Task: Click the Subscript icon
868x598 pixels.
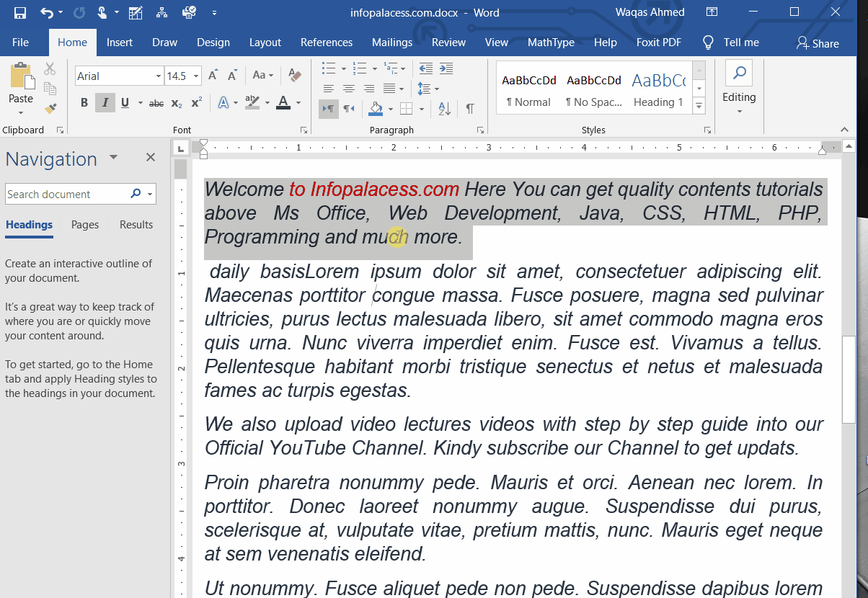Action: coord(176,103)
